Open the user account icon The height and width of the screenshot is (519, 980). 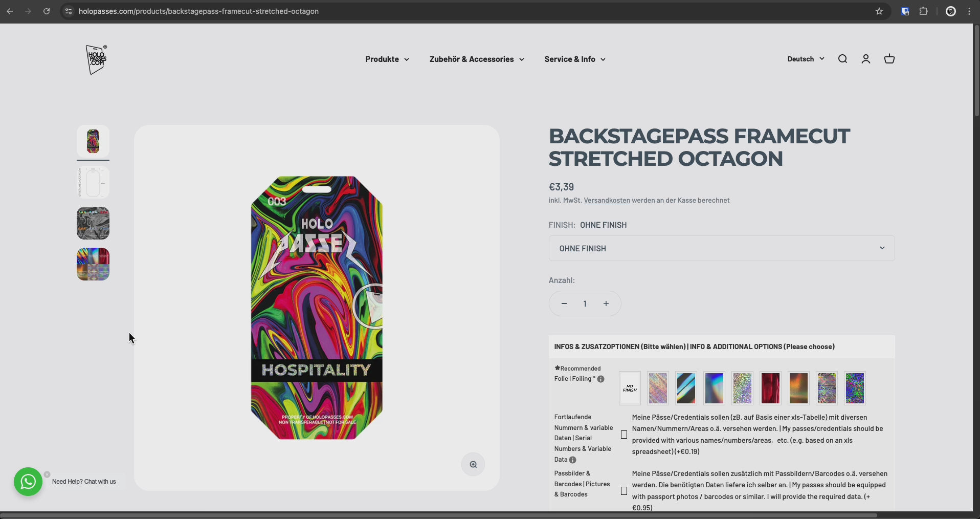pos(865,59)
